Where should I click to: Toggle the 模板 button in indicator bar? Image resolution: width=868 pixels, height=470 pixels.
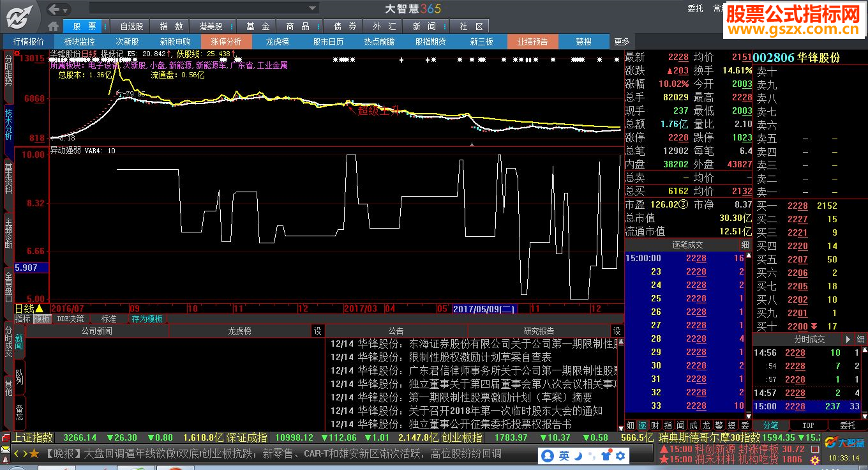42,319
